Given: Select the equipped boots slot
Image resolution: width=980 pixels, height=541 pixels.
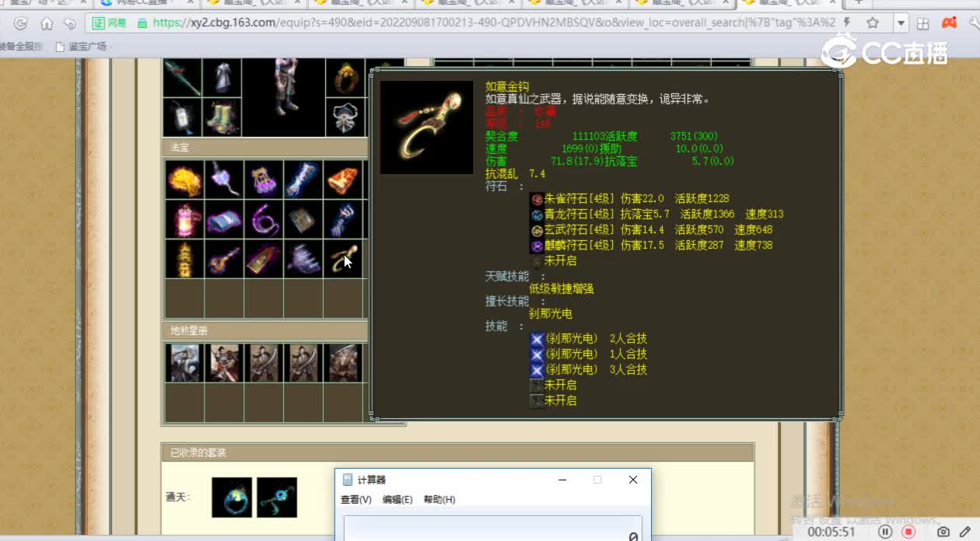Looking at the screenshot, I should (x=222, y=117).
